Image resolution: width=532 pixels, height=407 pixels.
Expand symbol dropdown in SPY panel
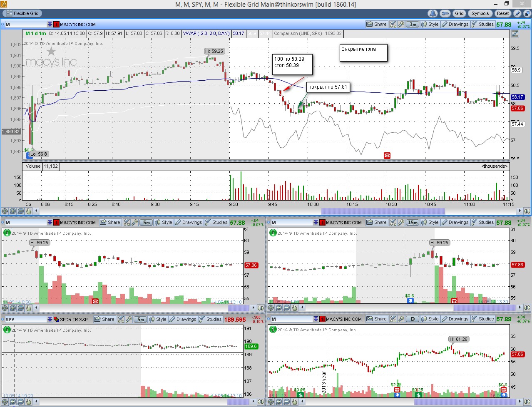coord(50,320)
